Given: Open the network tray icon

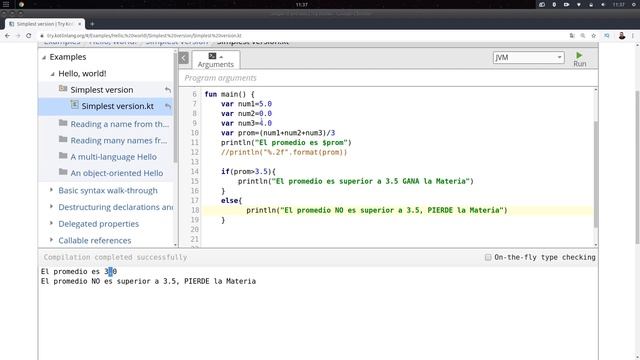Looking at the screenshot, I should point(578,4).
